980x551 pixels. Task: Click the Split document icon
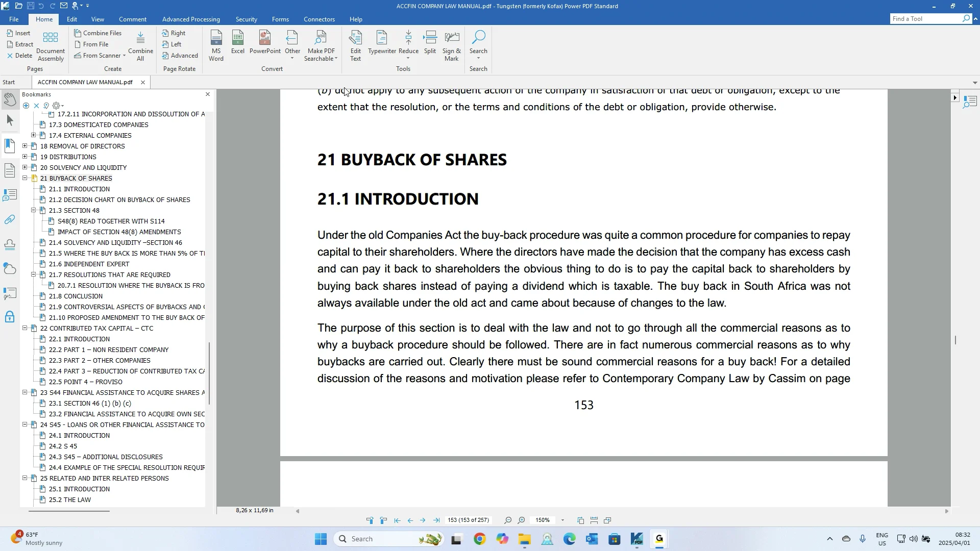coord(430,43)
